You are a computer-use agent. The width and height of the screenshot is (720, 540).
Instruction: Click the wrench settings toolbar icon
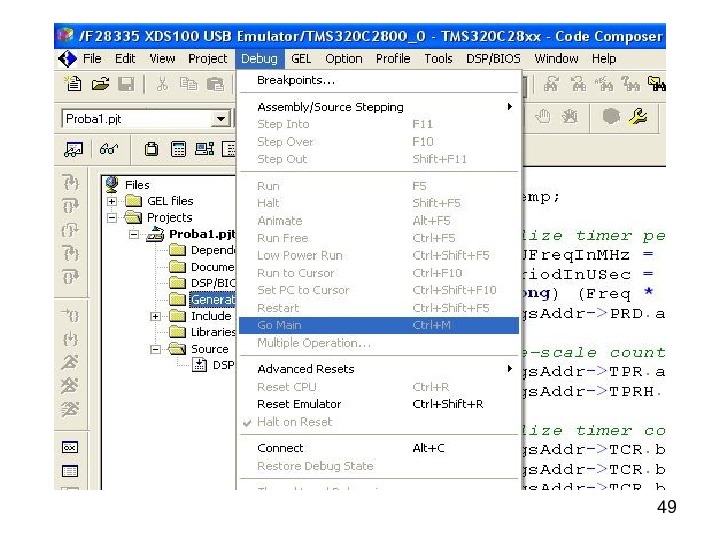point(638,116)
